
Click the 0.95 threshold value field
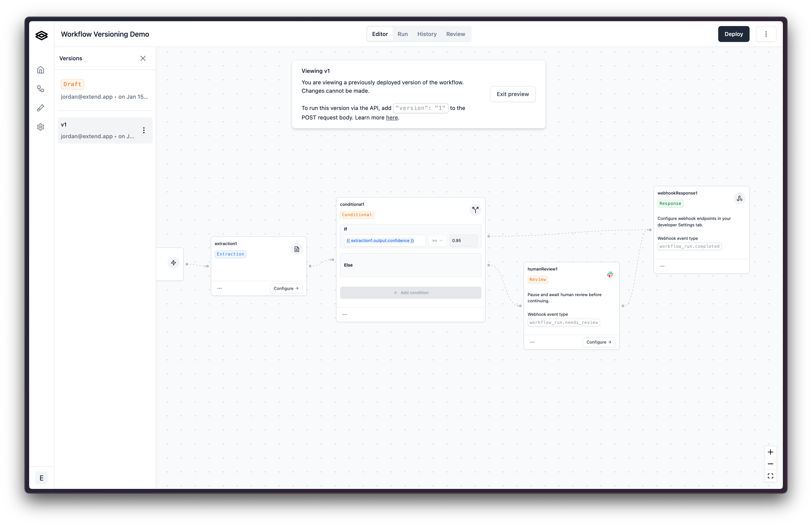click(x=463, y=241)
